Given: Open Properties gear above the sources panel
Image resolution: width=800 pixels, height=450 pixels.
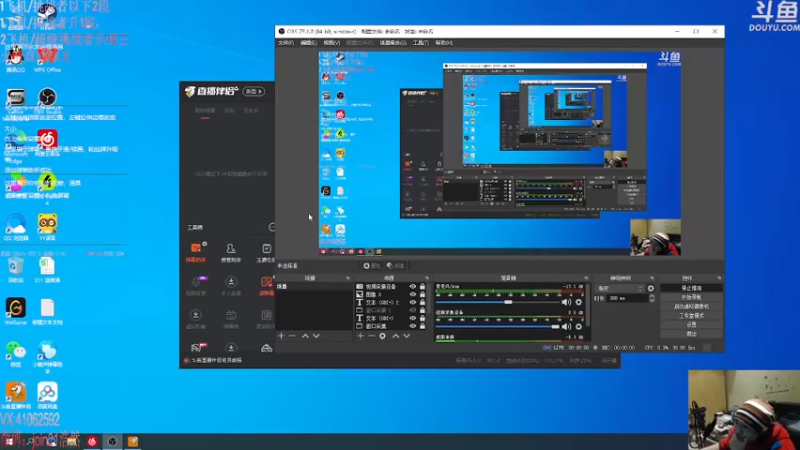Looking at the screenshot, I should pos(371,266).
